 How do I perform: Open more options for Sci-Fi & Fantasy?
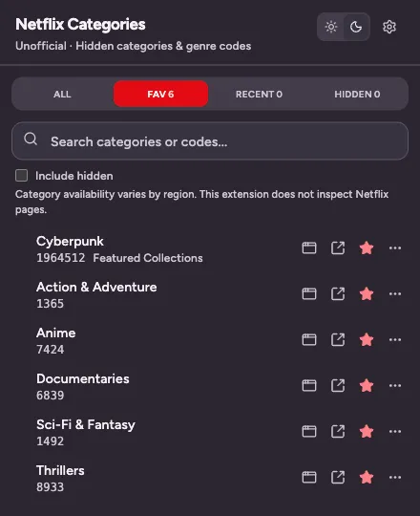(395, 431)
